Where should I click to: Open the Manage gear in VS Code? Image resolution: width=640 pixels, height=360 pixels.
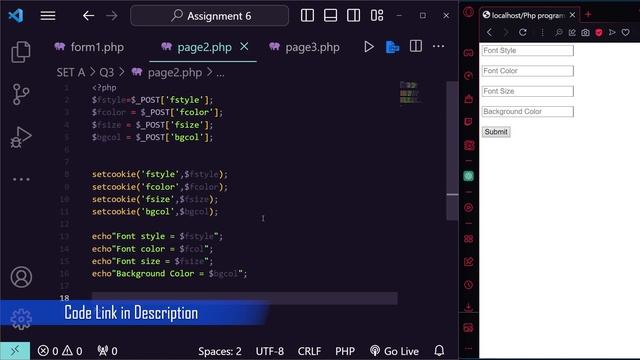(x=21, y=319)
